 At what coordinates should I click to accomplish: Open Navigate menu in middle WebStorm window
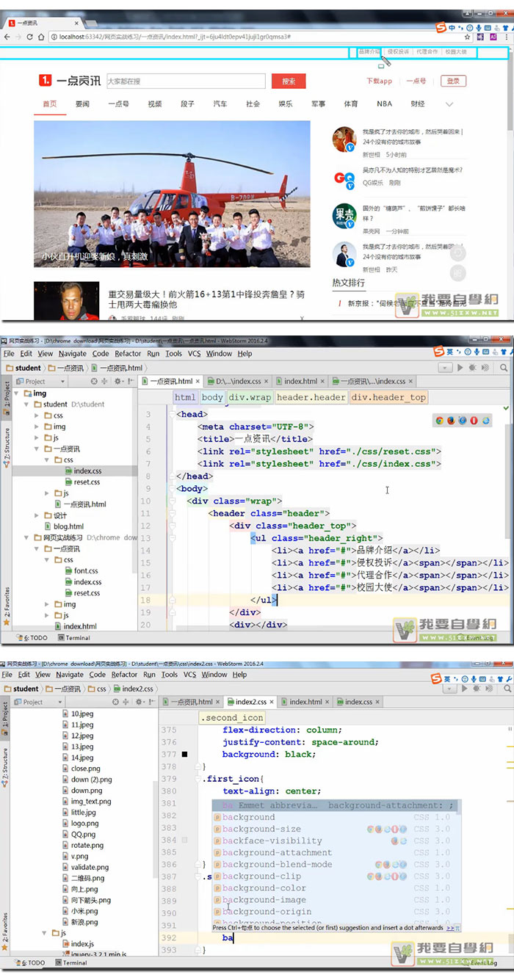pyautogui.click(x=72, y=354)
